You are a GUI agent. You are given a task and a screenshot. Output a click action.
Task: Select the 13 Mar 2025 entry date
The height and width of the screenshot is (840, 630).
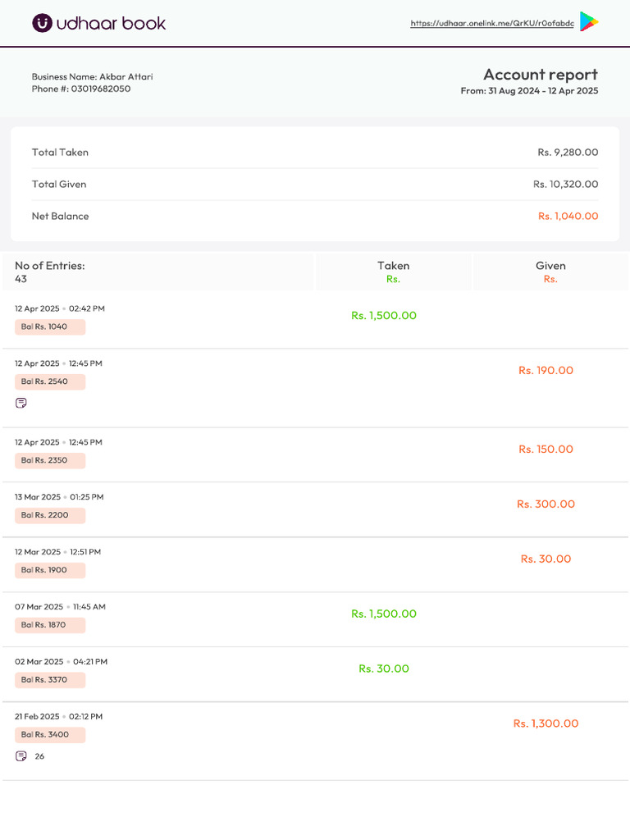coord(38,497)
